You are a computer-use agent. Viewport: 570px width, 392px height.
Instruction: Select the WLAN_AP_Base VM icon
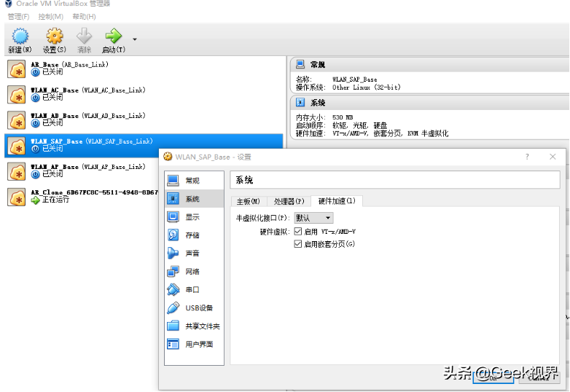point(17,171)
